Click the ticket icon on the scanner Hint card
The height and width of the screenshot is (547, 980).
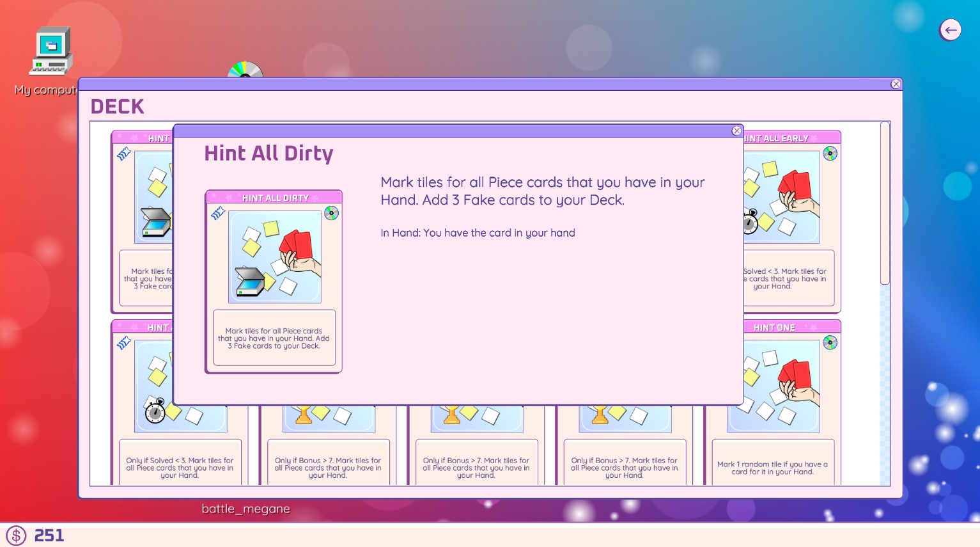tap(123, 154)
